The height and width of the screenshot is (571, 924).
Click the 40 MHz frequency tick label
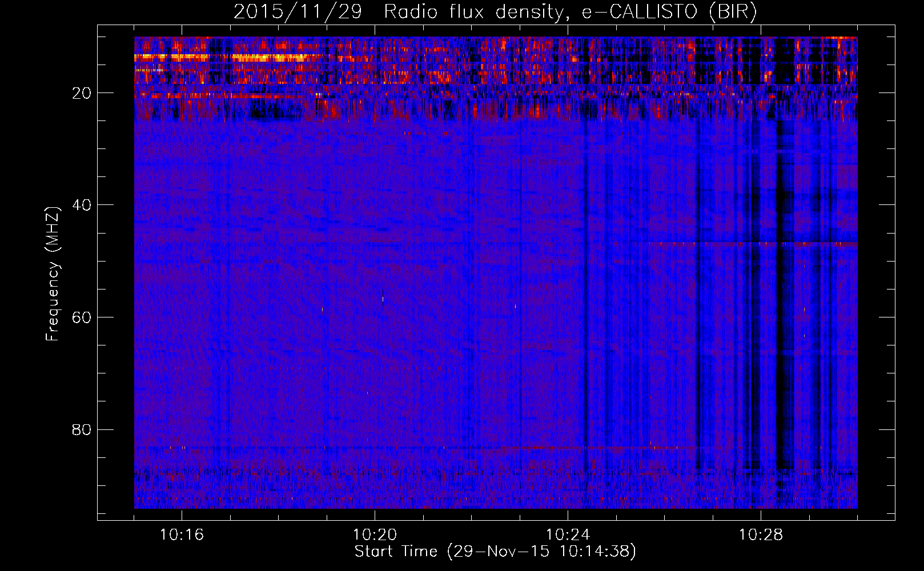pyautogui.click(x=82, y=205)
